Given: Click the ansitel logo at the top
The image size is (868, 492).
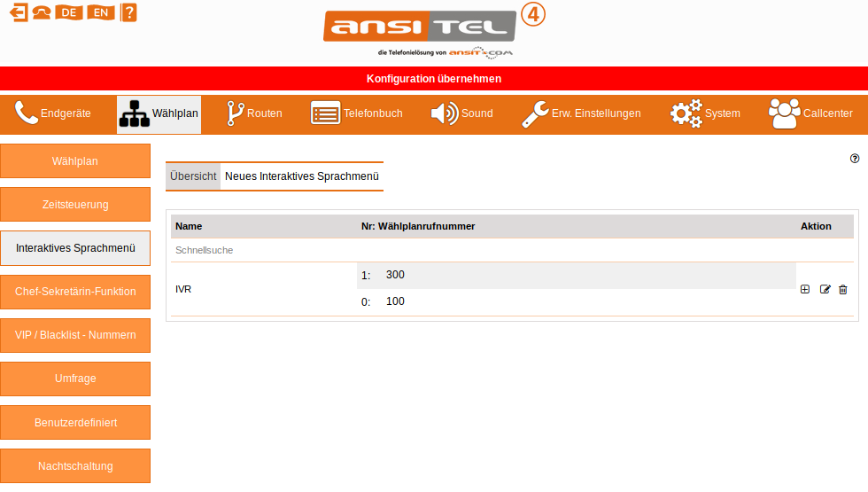Looking at the screenshot, I should (419, 27).
